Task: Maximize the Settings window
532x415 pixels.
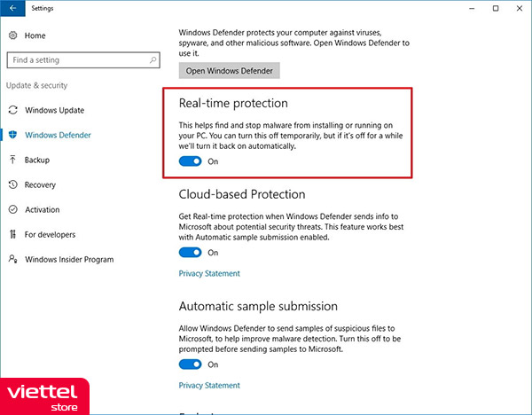Action: [496, 8]
